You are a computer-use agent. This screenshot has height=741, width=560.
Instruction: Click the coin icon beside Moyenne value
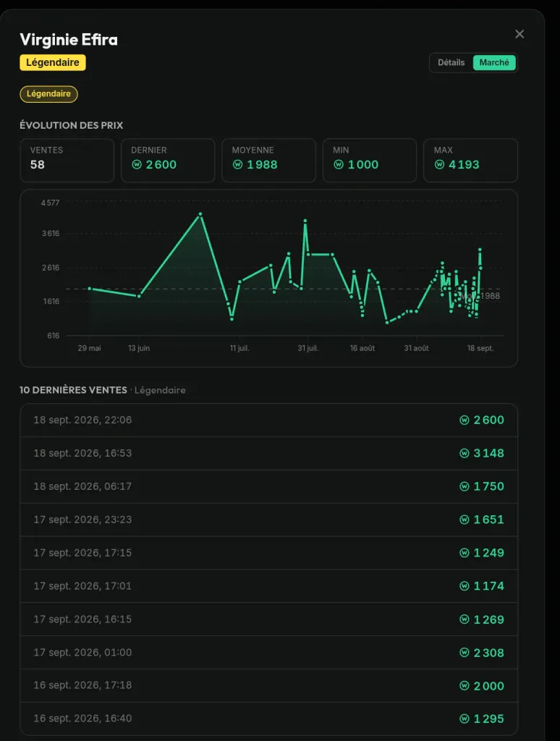pos(238,164)
